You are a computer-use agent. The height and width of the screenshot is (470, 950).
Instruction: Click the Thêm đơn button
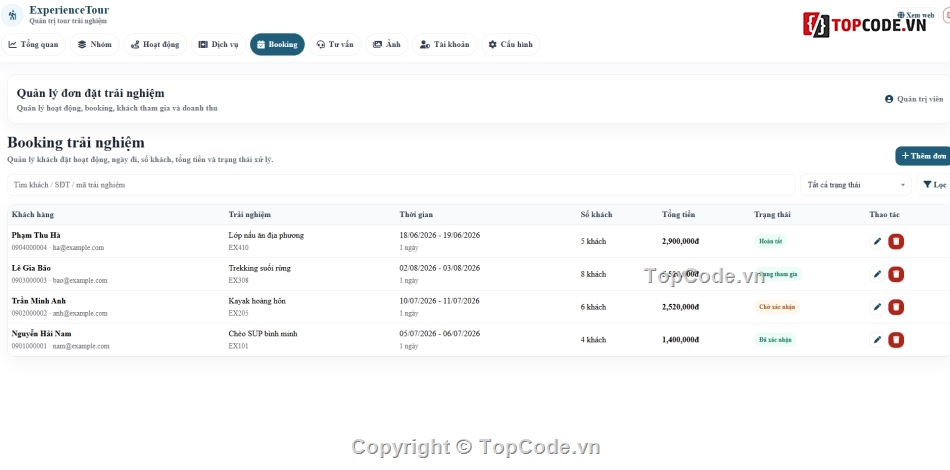[923, 156]
